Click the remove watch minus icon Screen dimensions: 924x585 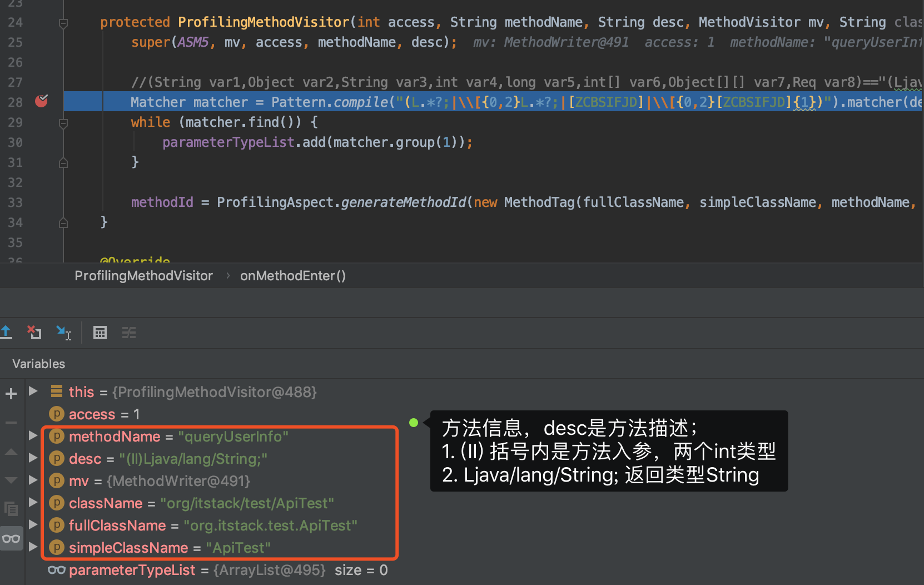click(x=11, y=423)
